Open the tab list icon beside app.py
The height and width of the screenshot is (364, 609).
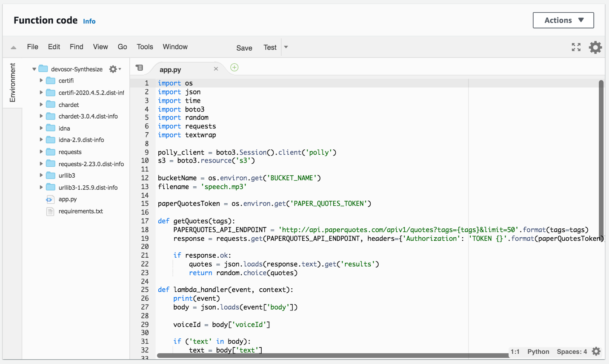tap(140, 68)
